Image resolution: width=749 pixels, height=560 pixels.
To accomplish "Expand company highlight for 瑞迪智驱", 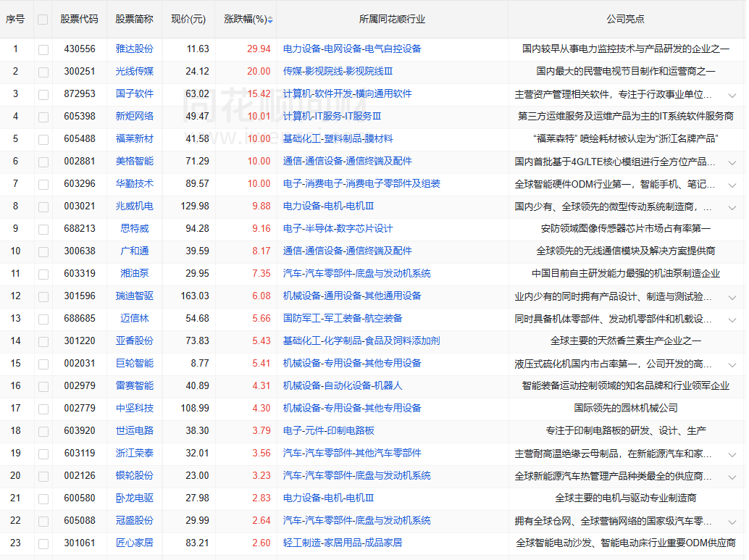I will pyautogui.click(x=732, y=297).
